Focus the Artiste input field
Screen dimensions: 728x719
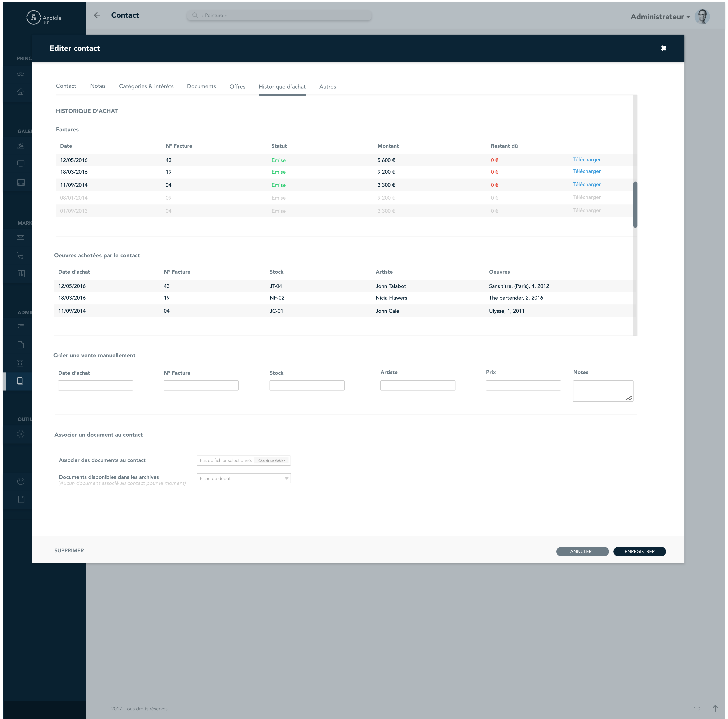point(418,385)
